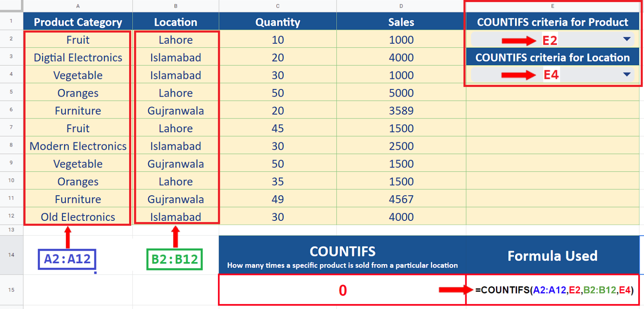This screenshot has width=644, height=309.
Task: Select row 14 header
Action: click(11, 255)
